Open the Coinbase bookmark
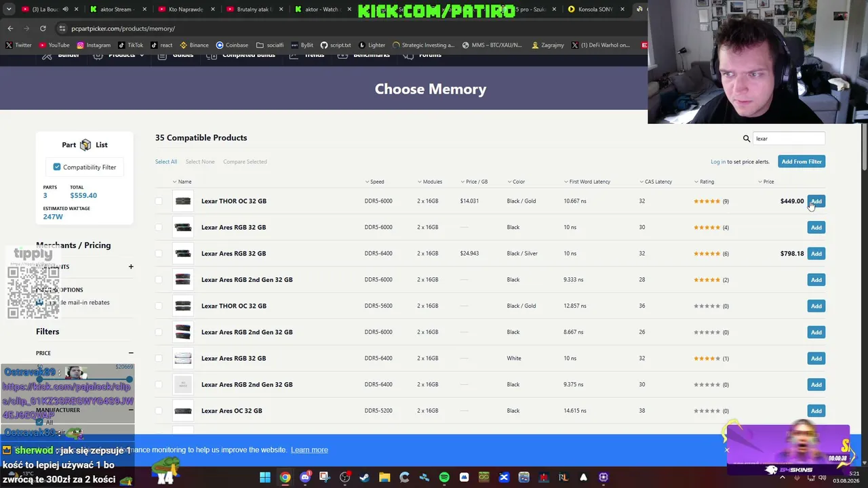Image resolution: width=868 pixels, height=488 pixels. (x=232, y=45)
